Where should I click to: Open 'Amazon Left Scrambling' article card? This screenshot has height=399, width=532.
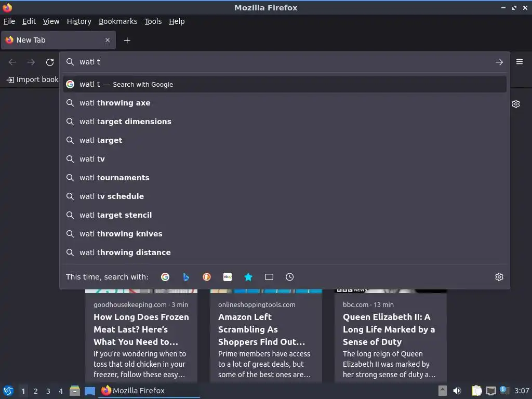pos(266,336)
